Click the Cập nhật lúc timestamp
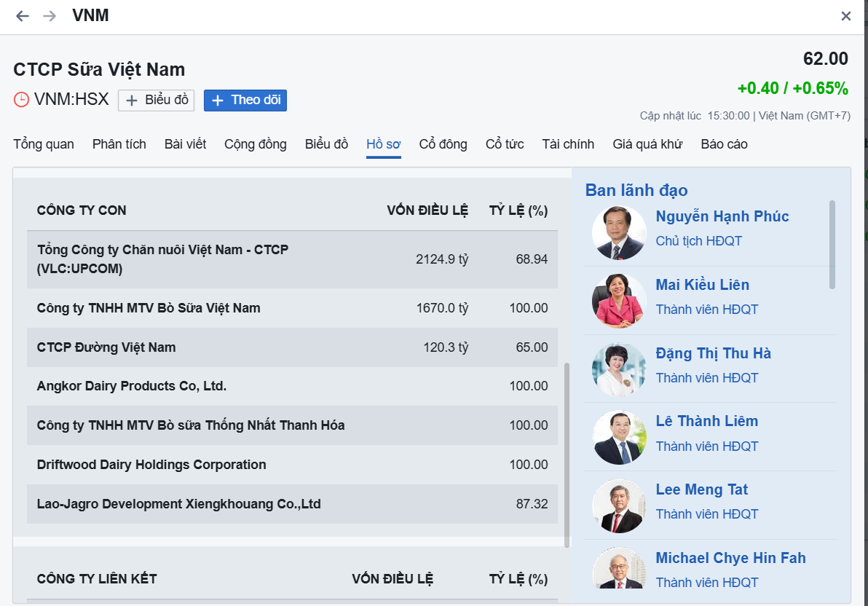Screen dimensions: 868x606 (745, 116)
